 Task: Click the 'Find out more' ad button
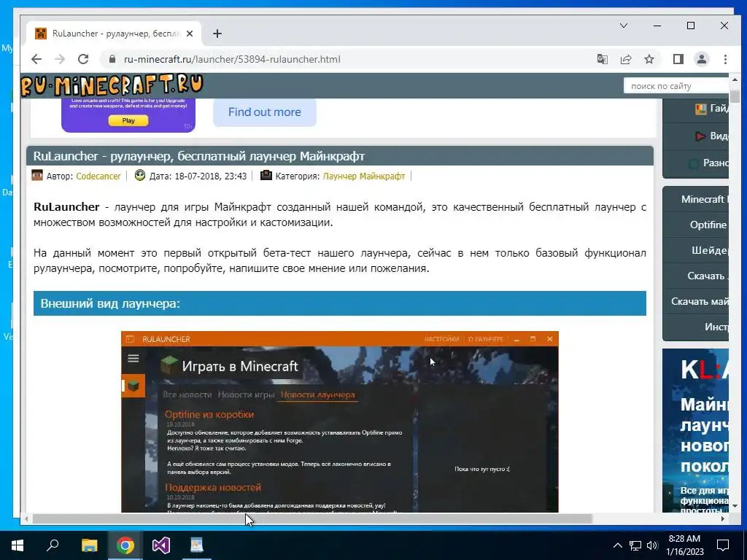coord(264,112)
